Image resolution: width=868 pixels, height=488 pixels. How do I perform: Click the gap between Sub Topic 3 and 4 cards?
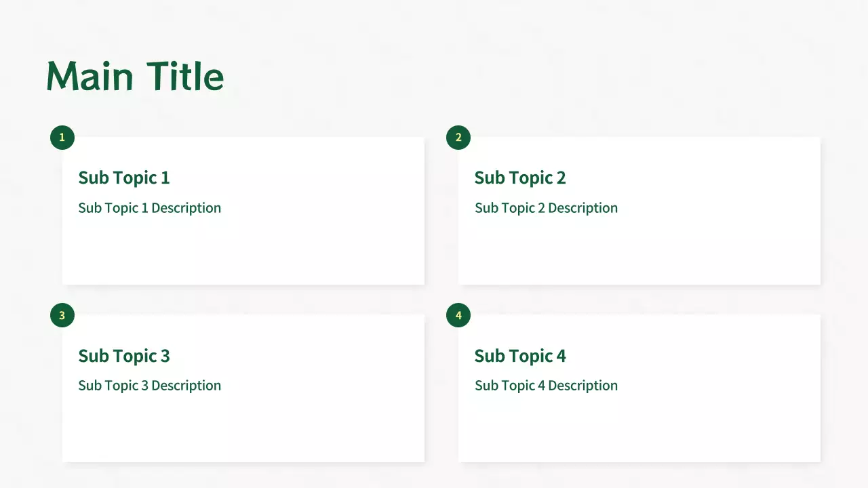coord(441,388)
